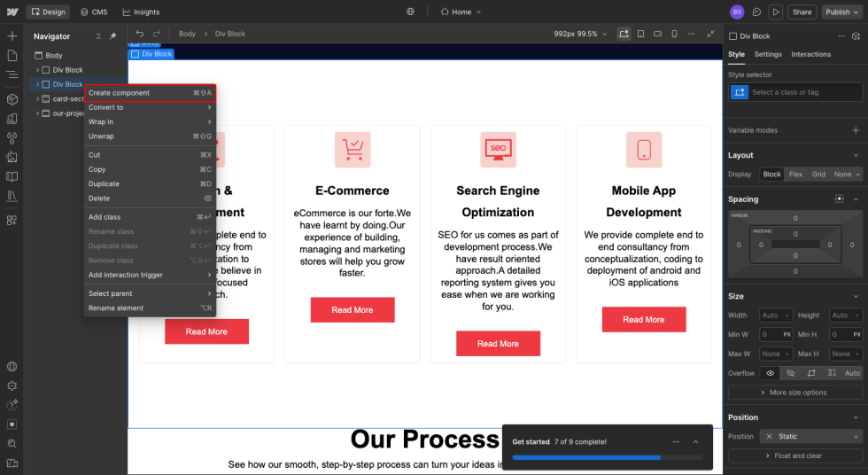This screenshot has height=475, width=868.
Task: Click Mobile App Development Read More button
Action: click(644, 319)
